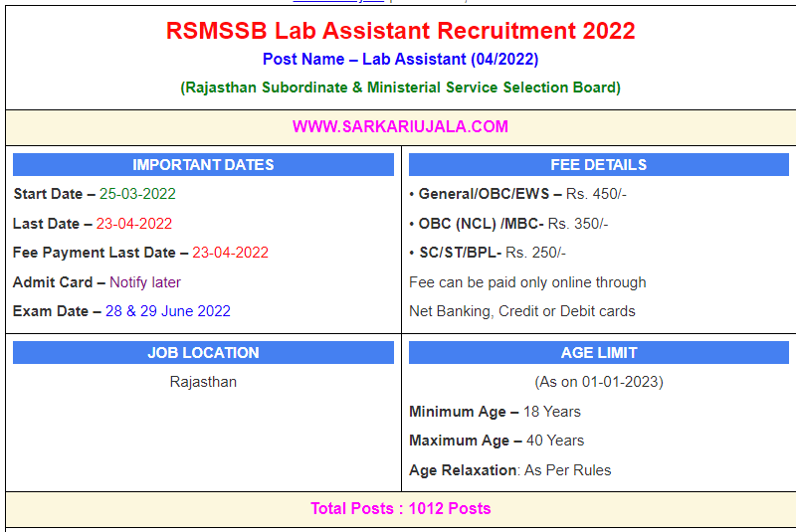Click the RSMSSB Lab Assistant Recruitment 2022 title
This screenshot has width=796, height=532.
(400, 31)
